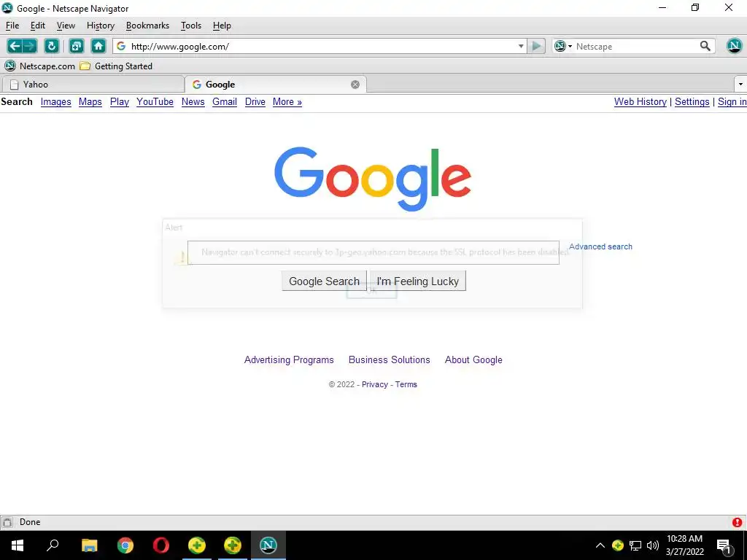Click the Sign in link
747x560 pixels.
click(732, 102)
